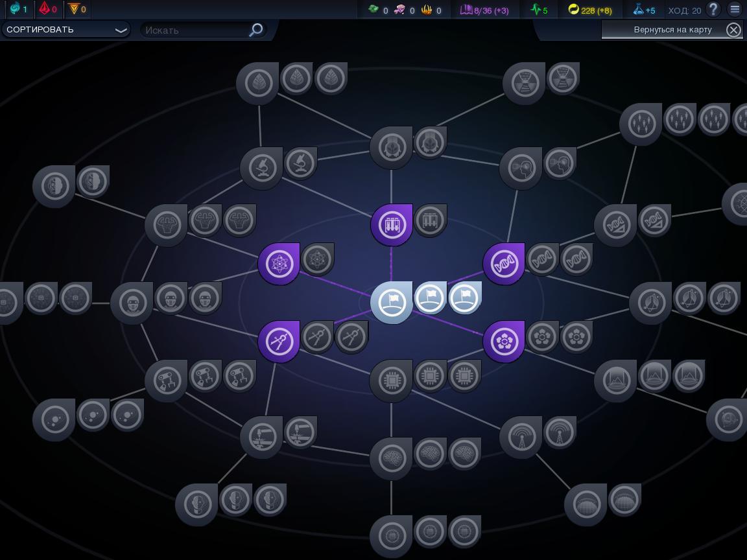This screenshot has width=747, height=560.
Task: Select the large DNA-radiation technology node
Action: tap(524, 84)
